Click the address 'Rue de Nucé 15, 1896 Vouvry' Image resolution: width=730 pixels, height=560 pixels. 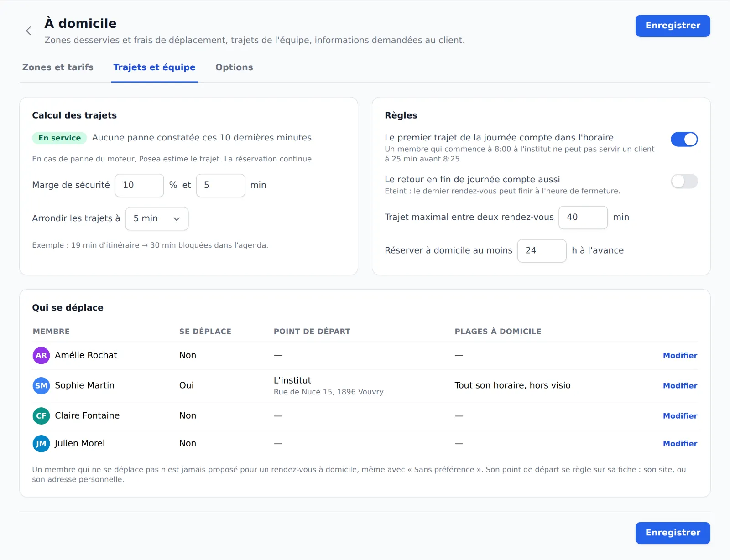coord(328,392)
